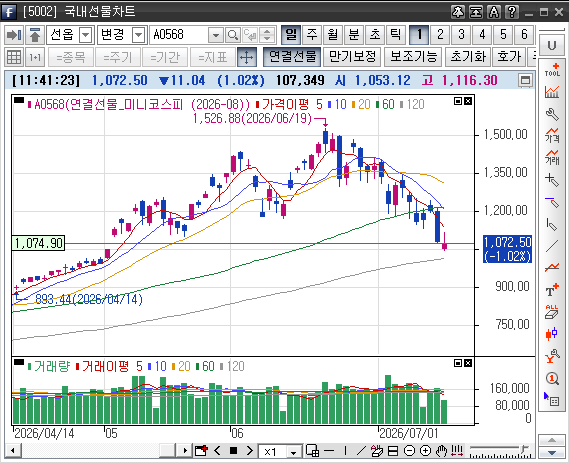Viewport: 569px width, 463px height.
Task: Click the crosshair move icon in toolbar
Action: (x=247, y=57)
